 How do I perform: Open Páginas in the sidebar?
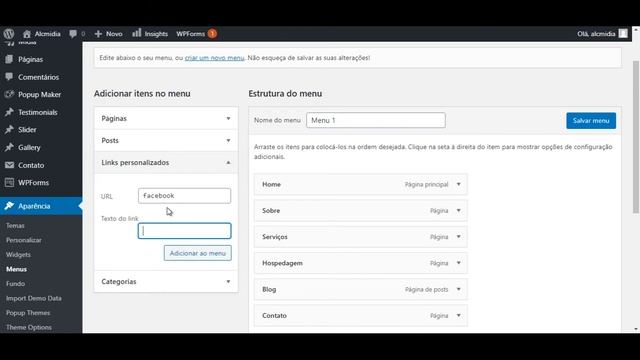coord(30,59)
